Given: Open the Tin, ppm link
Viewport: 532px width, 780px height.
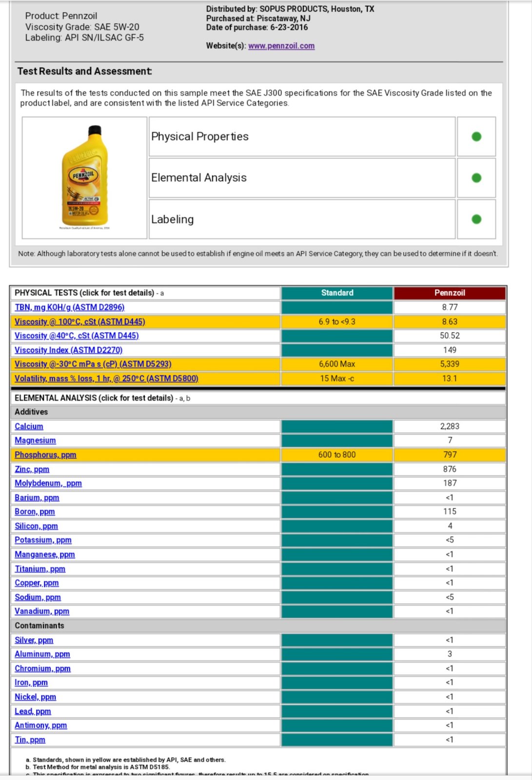Looking at the screenshot, I should 30,740.
